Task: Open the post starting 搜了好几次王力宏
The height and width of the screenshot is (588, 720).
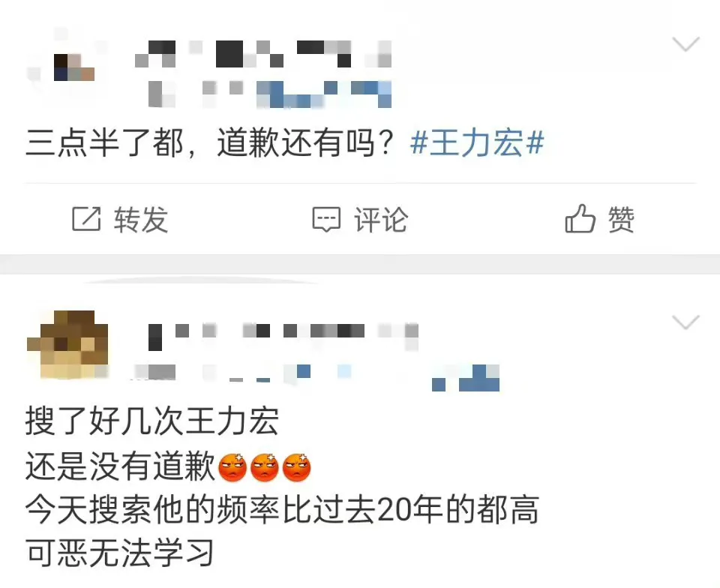Action: [282, 487]
